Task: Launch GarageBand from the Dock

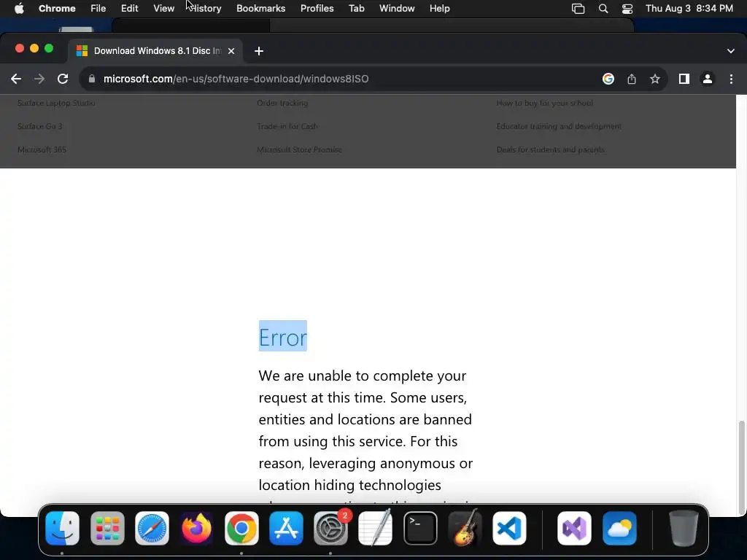Action: [x=465, y=528]
